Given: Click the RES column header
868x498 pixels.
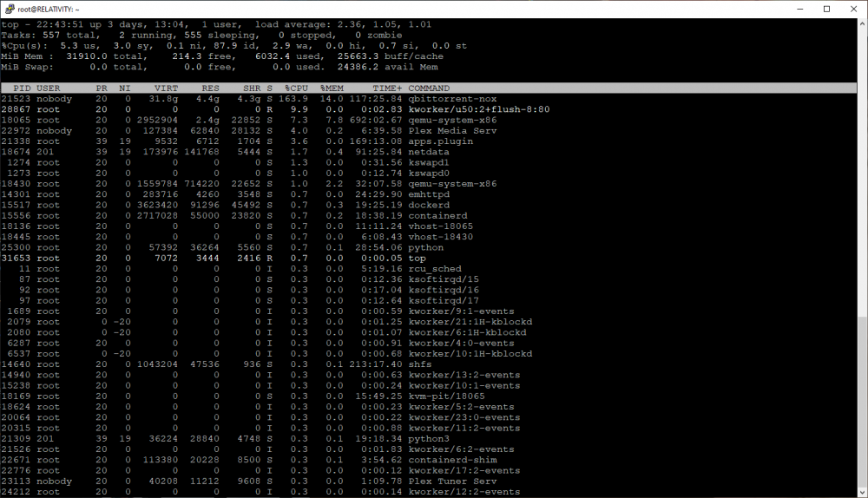Looking at the screenshot, I should pos(210,88).
